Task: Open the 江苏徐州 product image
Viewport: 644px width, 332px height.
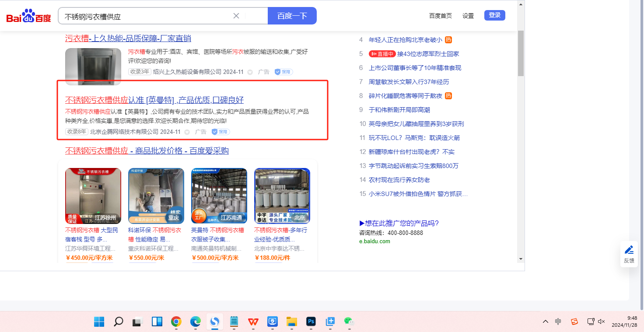Action: click(93, 196)
